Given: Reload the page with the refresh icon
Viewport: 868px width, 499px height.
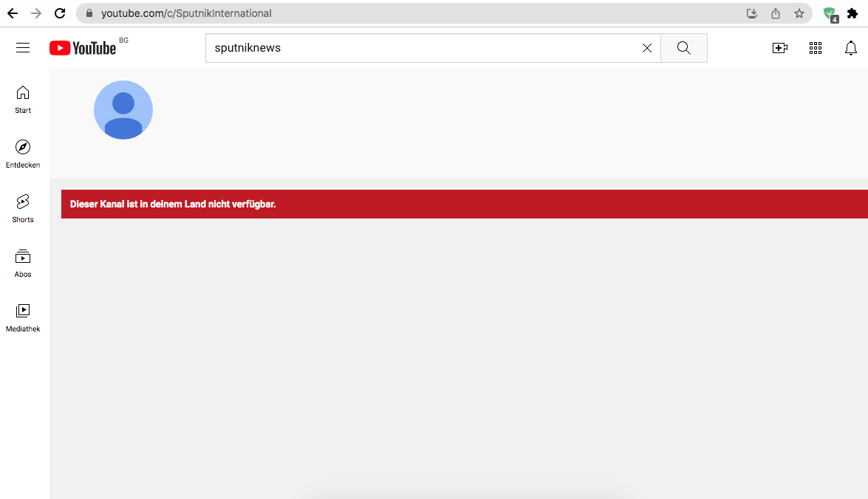Looking at the screenshot, I should (x=60, y=13).
